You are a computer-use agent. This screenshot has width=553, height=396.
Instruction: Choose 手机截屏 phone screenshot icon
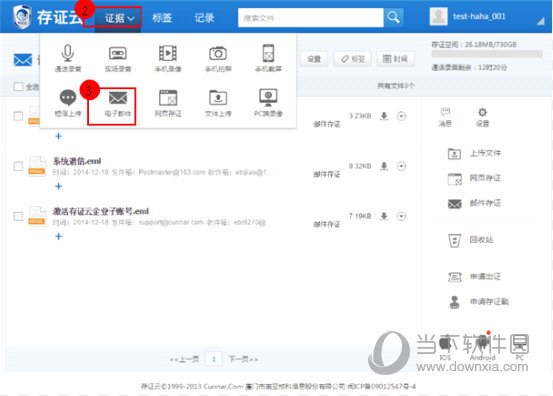[268, 58]
